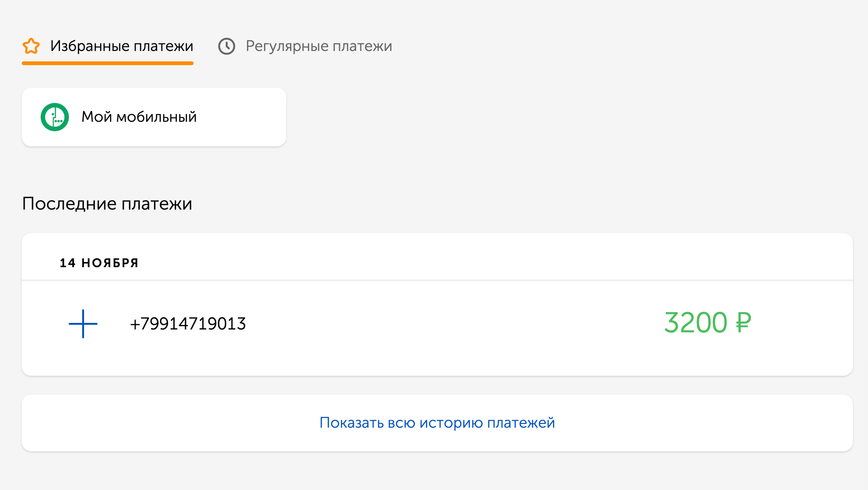This screenshot has height=490, width=868.
Task: Click the clock icon for regular payments
Action: 227,46
